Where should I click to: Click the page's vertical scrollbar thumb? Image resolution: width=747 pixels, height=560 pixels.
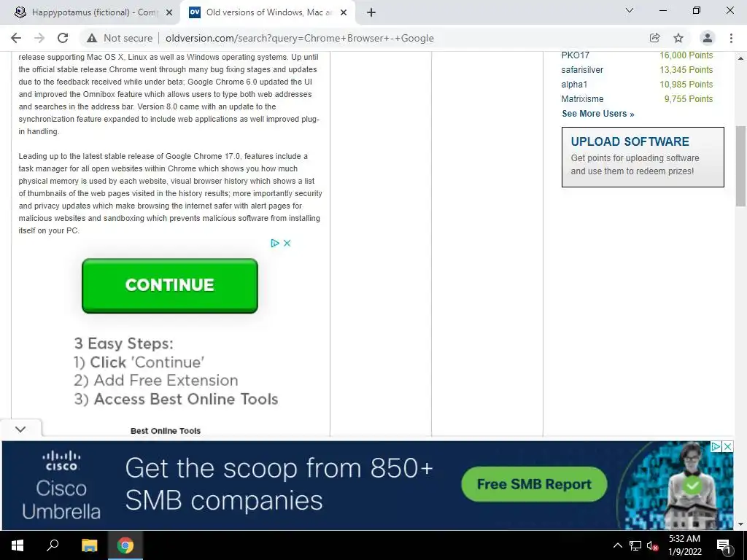pyautogui.click(x=740, y=166)
